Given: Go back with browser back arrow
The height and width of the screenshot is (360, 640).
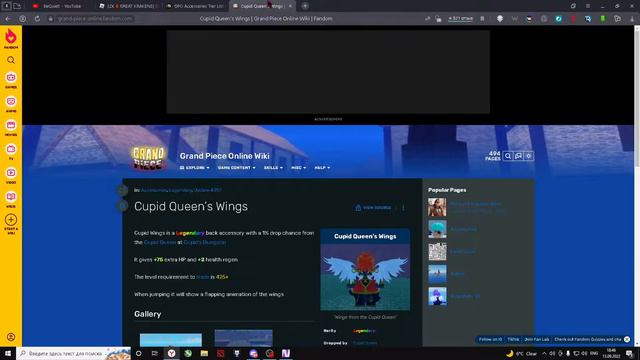Looking at the screenshot, I should coord(8,19).
